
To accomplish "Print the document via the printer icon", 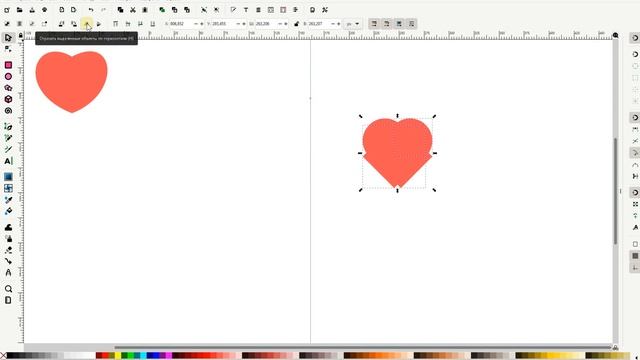I will coord(44,10).
